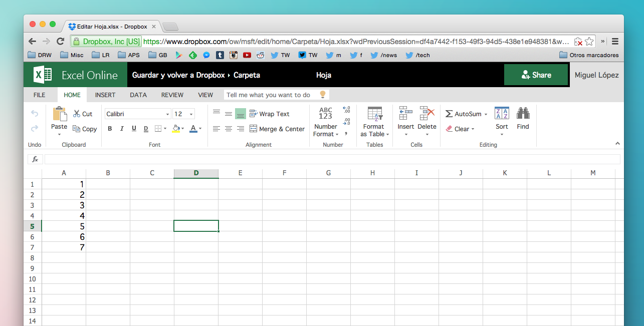Apply bold formatting with the Bold icon
This screenshot has width=644, height=326.
point(110,129)
